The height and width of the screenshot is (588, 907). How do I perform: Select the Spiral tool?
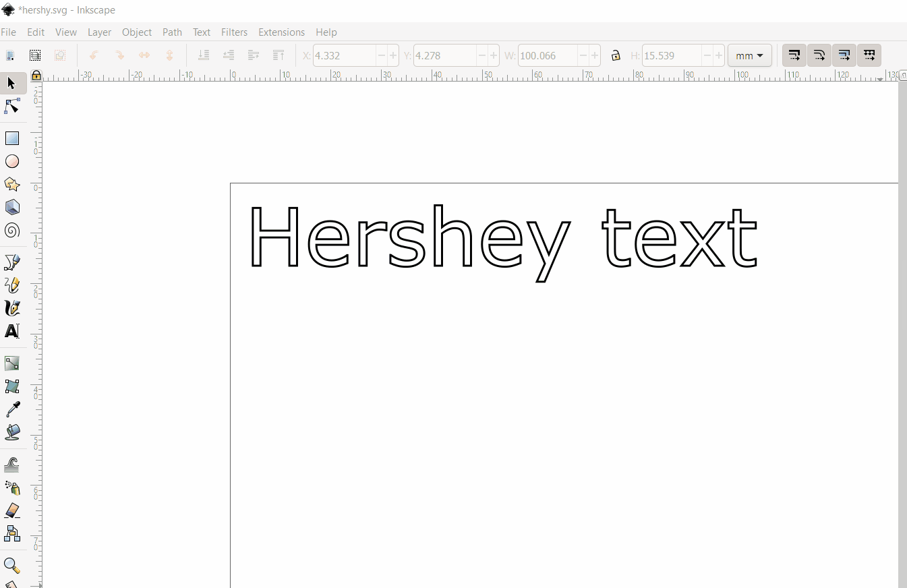pos(12,230)
